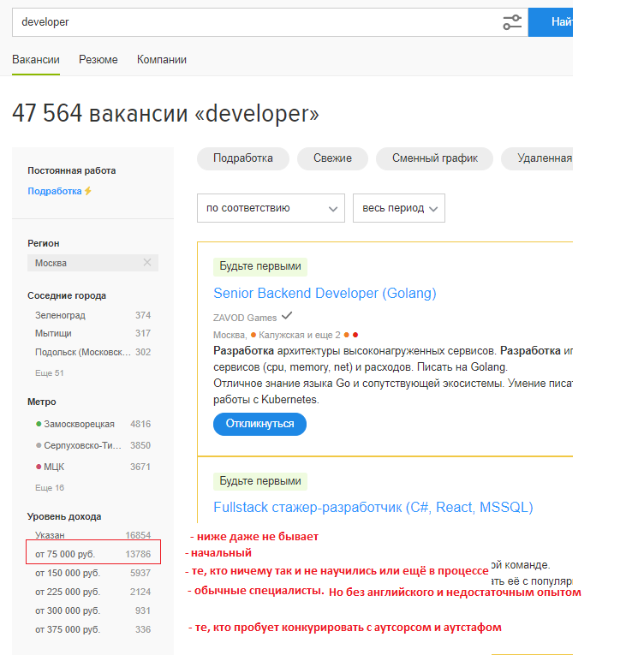Open Senior Backend Developer (Golang) vacancy

pos(325,293)
